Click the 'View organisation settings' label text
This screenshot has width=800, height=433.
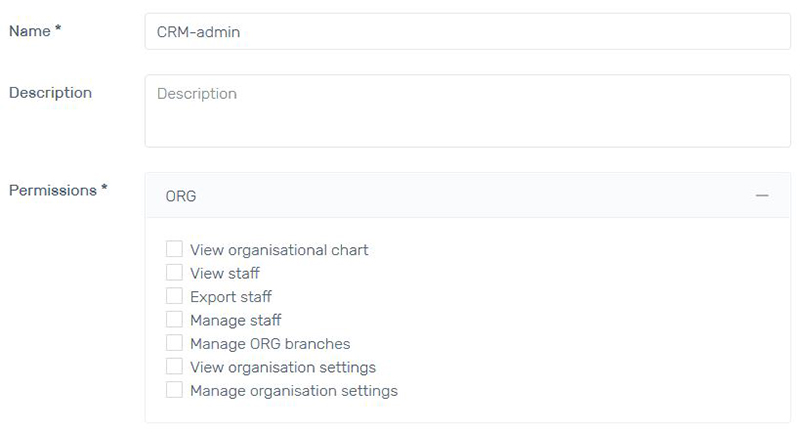coord(283,367)
